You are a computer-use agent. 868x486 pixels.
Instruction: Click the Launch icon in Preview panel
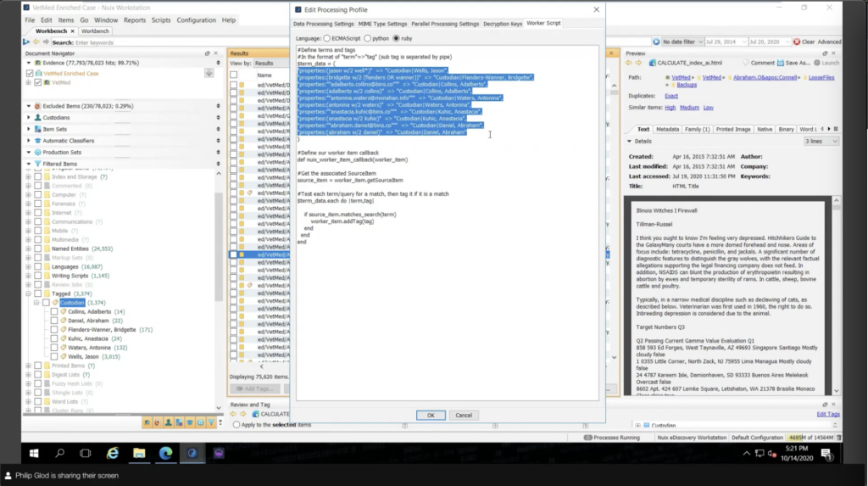tap(816, 63)
